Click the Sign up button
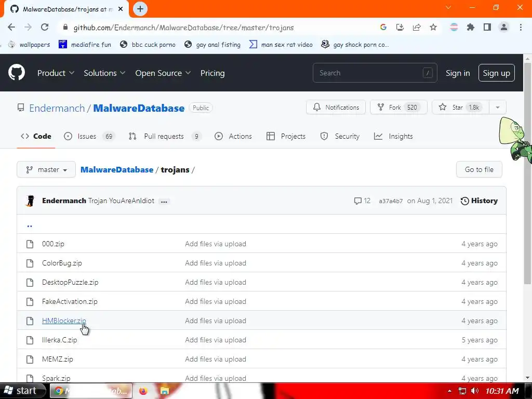This screenshot has height=399, width=532. (496, 73)
